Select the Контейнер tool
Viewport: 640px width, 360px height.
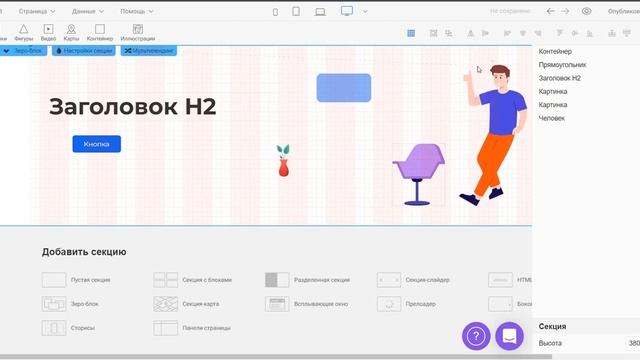[x=100, y=32]
